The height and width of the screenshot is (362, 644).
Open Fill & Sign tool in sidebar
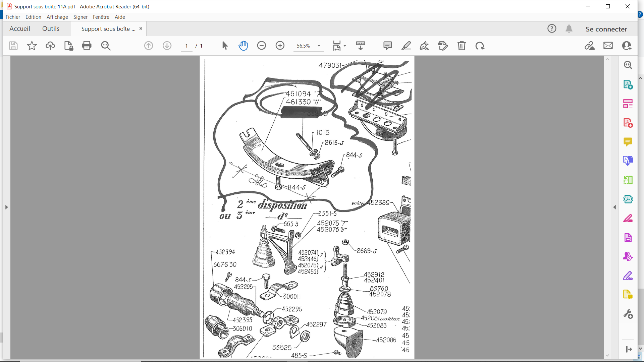[x=628, y=276]
